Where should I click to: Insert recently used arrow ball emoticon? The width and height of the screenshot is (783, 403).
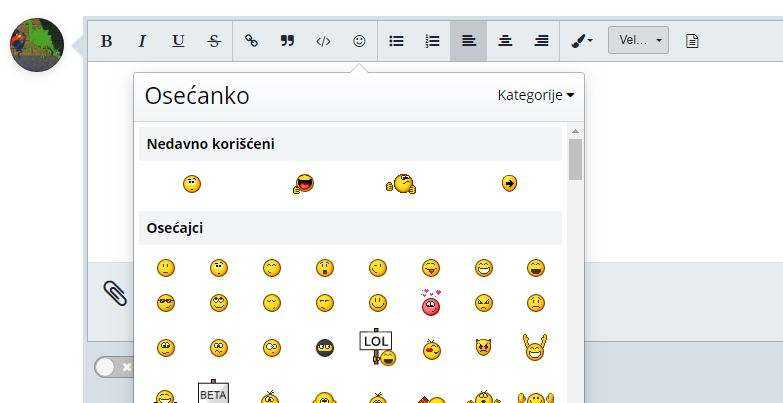(x=509, y=184)
